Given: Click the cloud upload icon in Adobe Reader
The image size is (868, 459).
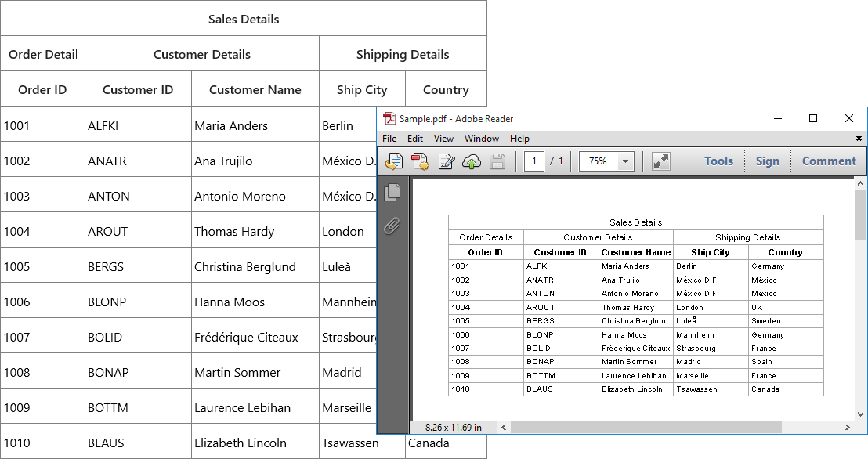Looking at the screenshot, I should pyautogui.click(x=472, y=161).
